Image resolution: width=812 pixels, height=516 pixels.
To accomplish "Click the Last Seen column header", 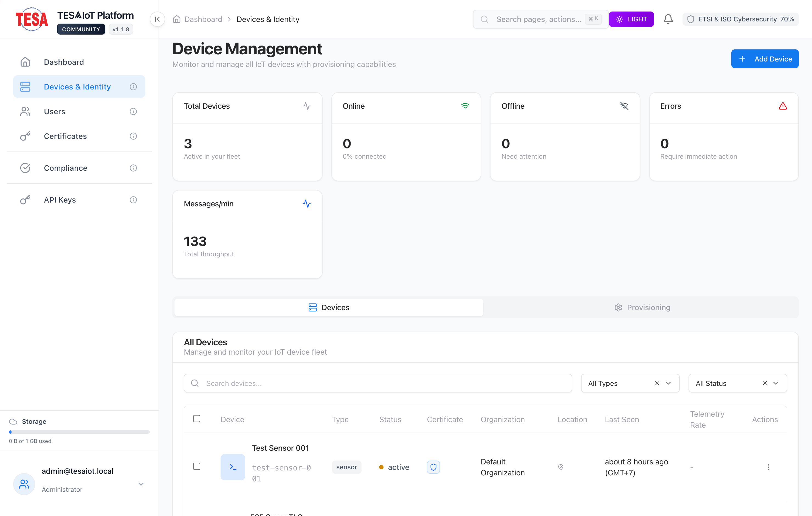I will [x=622, y=419].
